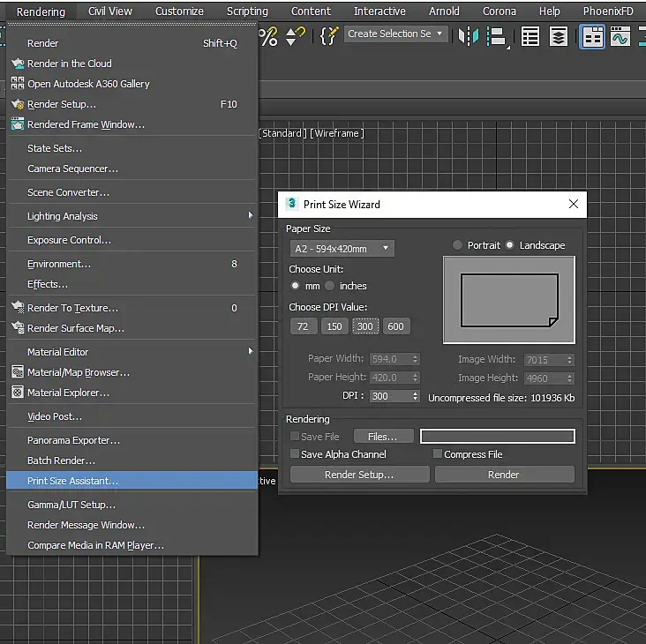Choose inches as the unit
The height and width of the screenshot is (644, 646).
pyautogui.click(x=330, y=286)
